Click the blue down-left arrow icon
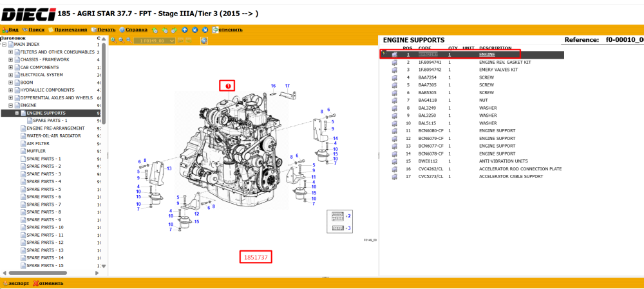The width and height of the screenshot is (644, 289). (x=195, y=30)
